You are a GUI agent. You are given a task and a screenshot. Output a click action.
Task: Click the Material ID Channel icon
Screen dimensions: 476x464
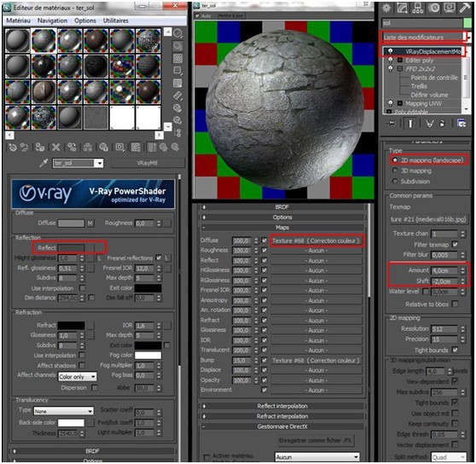[119, 148]
